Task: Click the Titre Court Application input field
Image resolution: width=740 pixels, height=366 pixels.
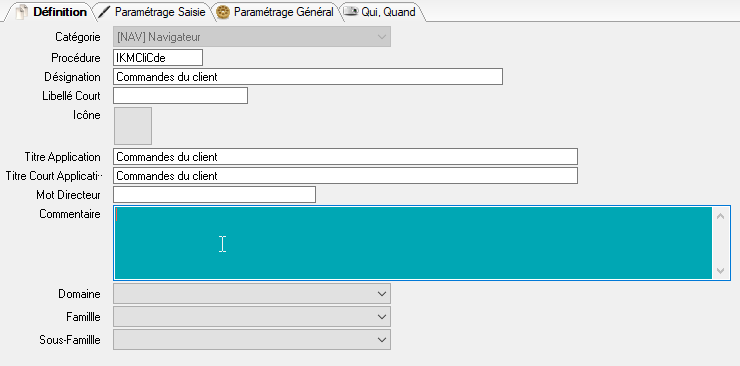Action: pos(345,175)
